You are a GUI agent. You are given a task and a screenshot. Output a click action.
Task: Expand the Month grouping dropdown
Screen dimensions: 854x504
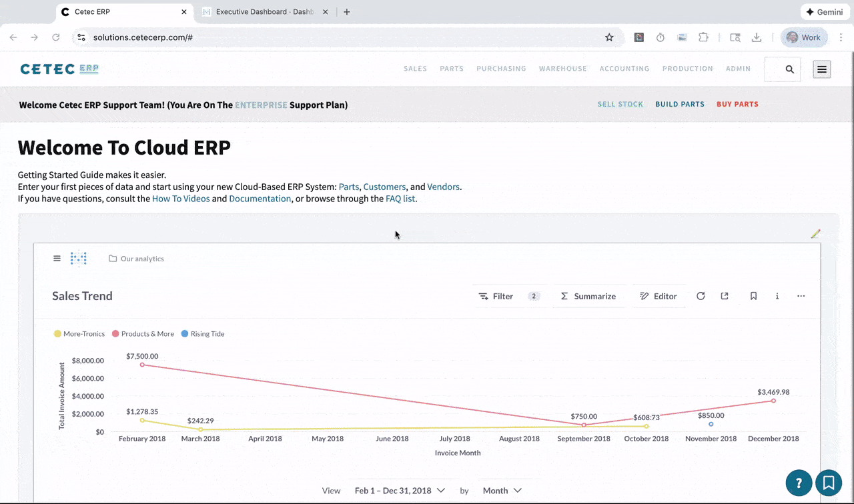[502, 490]
